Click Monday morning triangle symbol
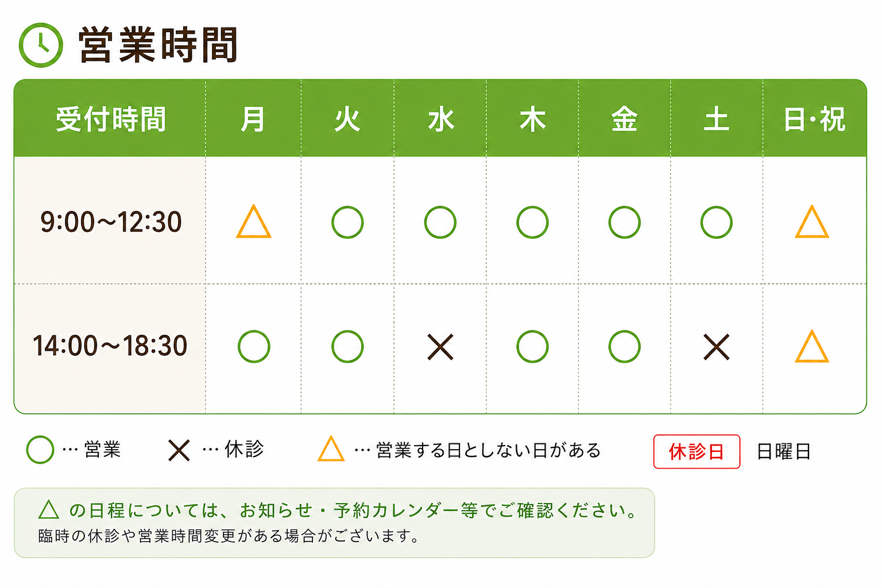882x588 pixels. [x=254, y=222]
